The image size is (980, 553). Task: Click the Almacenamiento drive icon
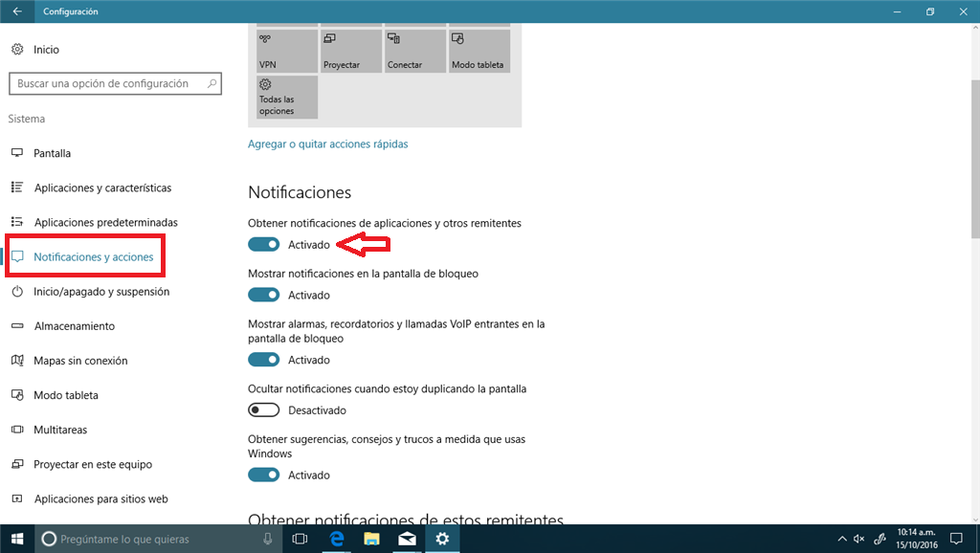(17, 325)
